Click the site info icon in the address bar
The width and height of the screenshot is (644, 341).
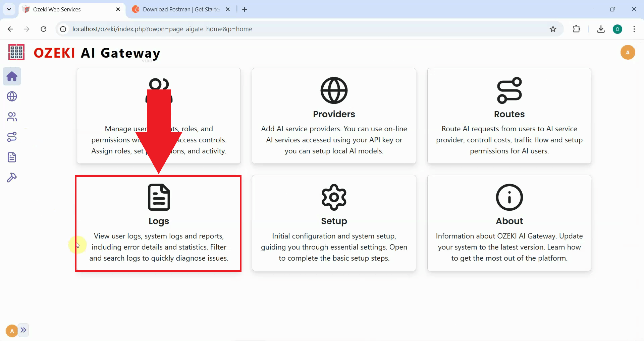[x=62, y=29]
